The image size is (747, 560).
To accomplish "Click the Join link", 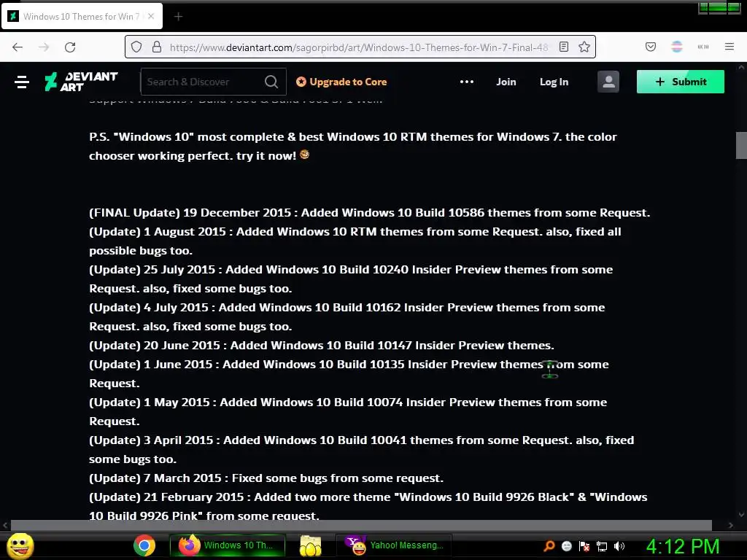I will [x=506, y=82].
